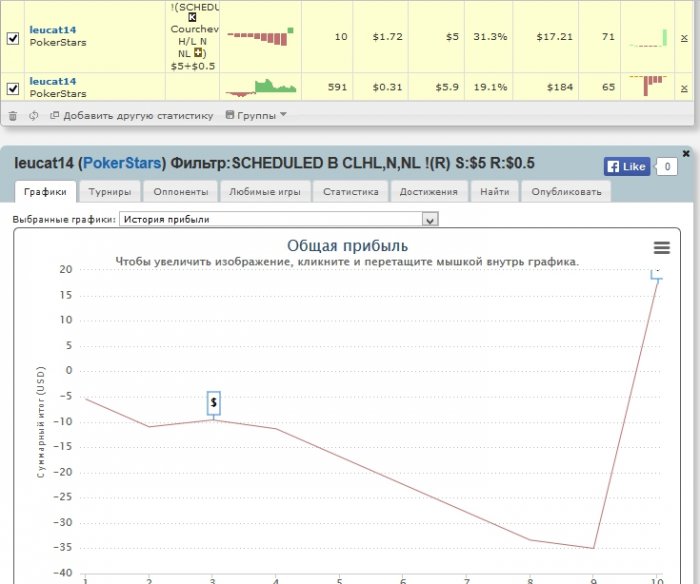Image resolution: width=700 pixels, height=584 pixels.
Task: Click the $17.21 value
Action: [554, 37]
